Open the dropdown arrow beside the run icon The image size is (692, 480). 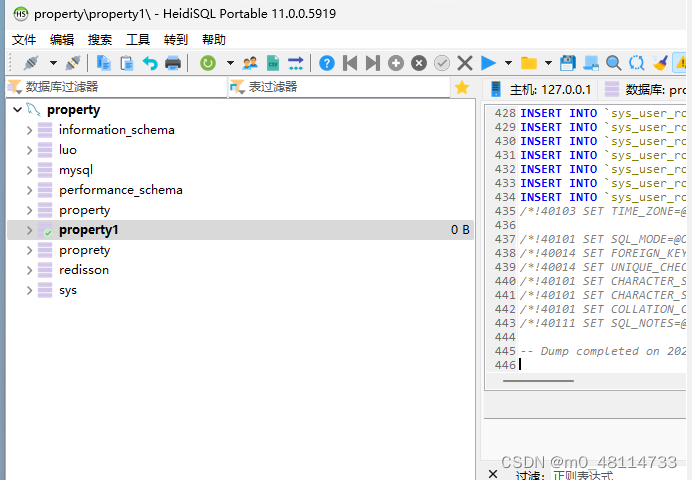point(508,63)
